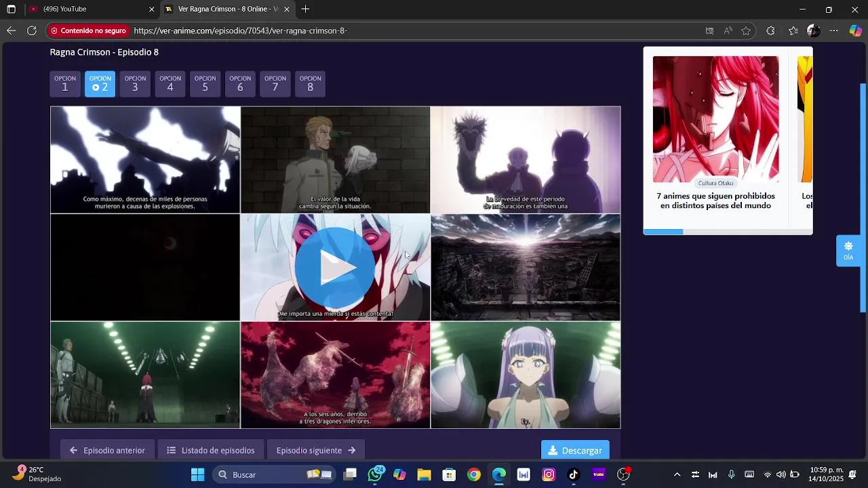The image size is (868, 488).
Task: Open the Wi-Fi network tray icon
Action: coord(768,474)
